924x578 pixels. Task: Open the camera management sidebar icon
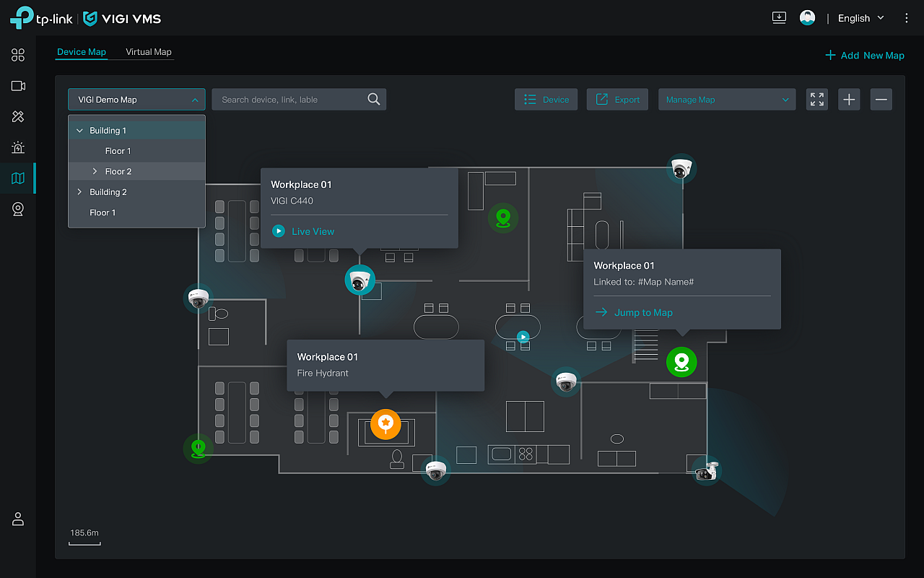pyautogui.click(x=18, y=85)
